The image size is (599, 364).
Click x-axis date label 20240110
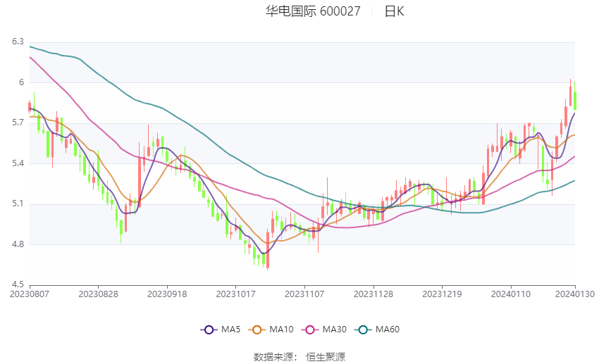click(x=511, y=294)
